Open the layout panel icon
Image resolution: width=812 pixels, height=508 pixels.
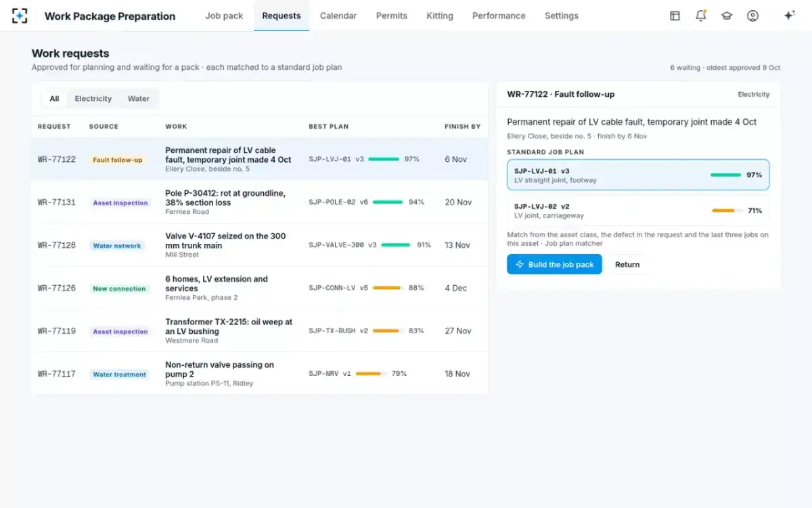tap(675, 16)
